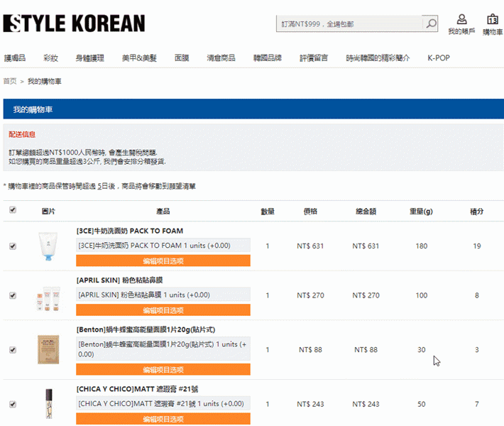Image resolution: width=504 pixels, height=426 pixels.
Task: Click weight value 100
Action: (x=421, y=295)
